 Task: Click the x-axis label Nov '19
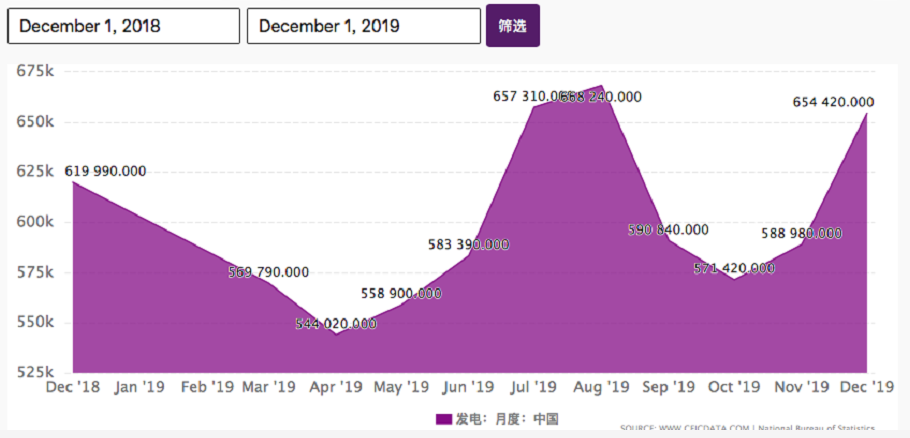(x=802, y=386)
